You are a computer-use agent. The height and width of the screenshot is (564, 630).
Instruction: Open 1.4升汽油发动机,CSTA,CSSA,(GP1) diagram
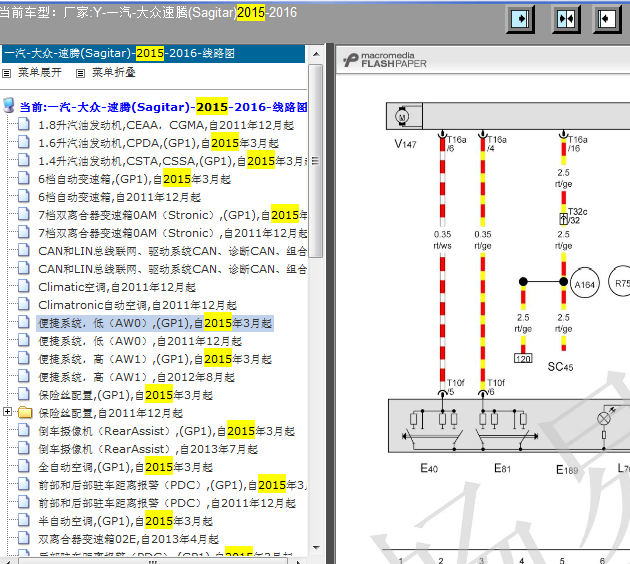(173, 161)
